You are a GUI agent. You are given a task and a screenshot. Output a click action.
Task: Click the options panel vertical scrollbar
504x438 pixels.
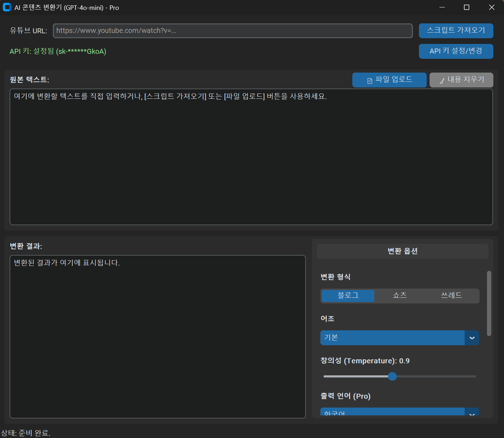(489, 303)
